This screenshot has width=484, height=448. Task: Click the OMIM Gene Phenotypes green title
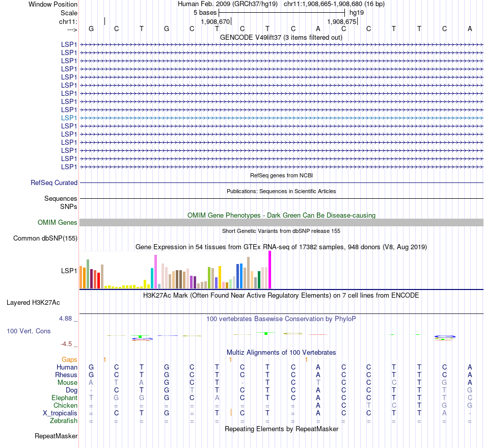tap(281, 215)
